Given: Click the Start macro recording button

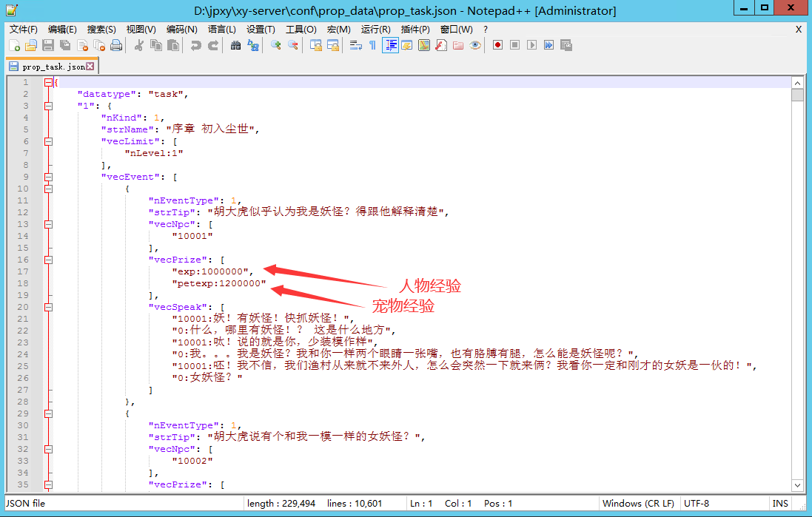Looking at the screenshot, I should click(x=498, y=46).
